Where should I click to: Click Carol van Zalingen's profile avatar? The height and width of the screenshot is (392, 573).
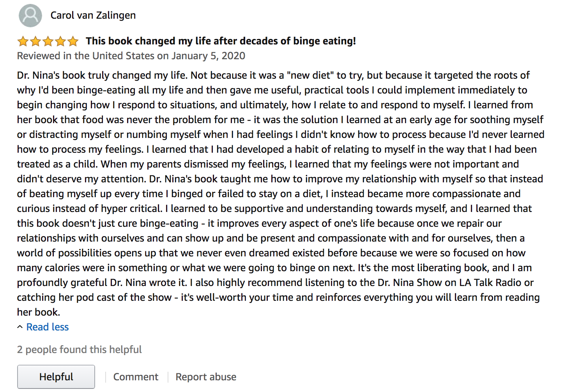(30, 16)
